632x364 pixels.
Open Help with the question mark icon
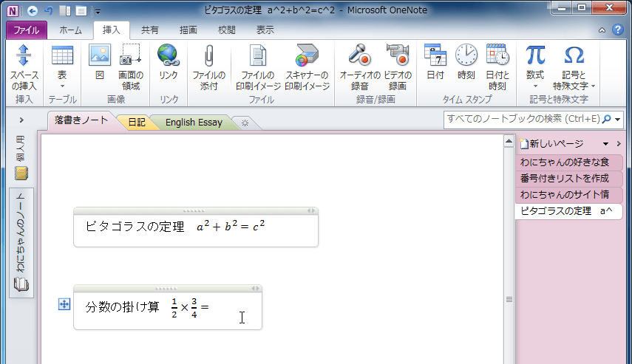coord(617,30)
